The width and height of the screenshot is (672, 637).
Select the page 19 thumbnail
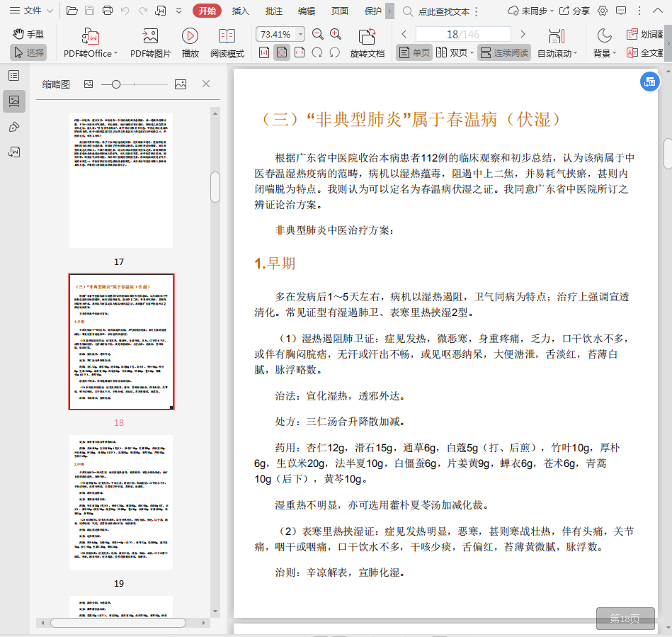tap(121, 502)
